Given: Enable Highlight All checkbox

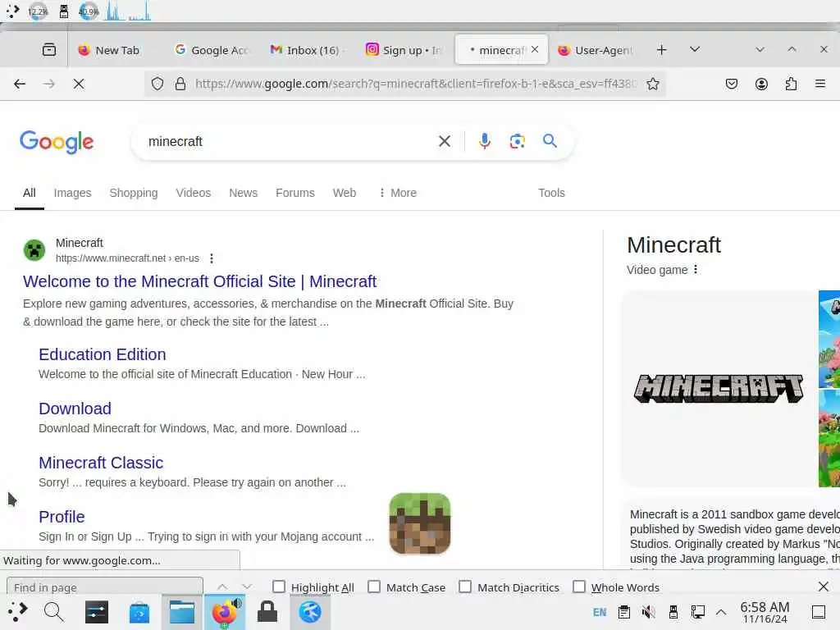Looking at the screenshot, I should pos(279,587).
